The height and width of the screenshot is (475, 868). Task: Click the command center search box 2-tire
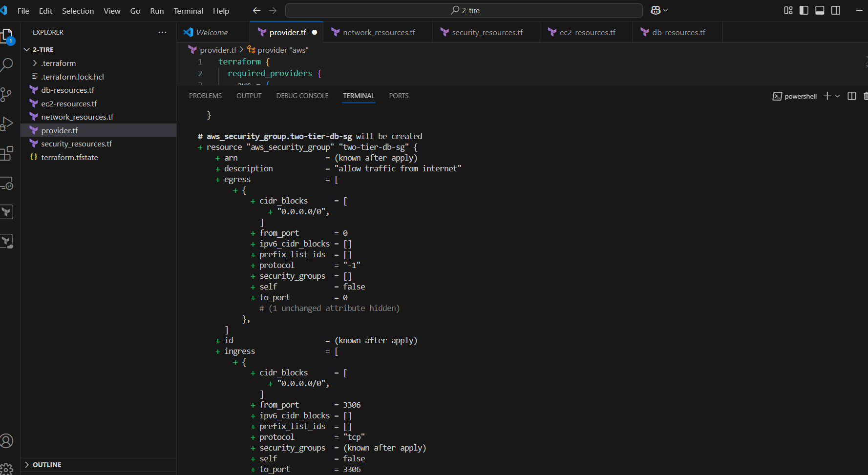tap(464, 10)
